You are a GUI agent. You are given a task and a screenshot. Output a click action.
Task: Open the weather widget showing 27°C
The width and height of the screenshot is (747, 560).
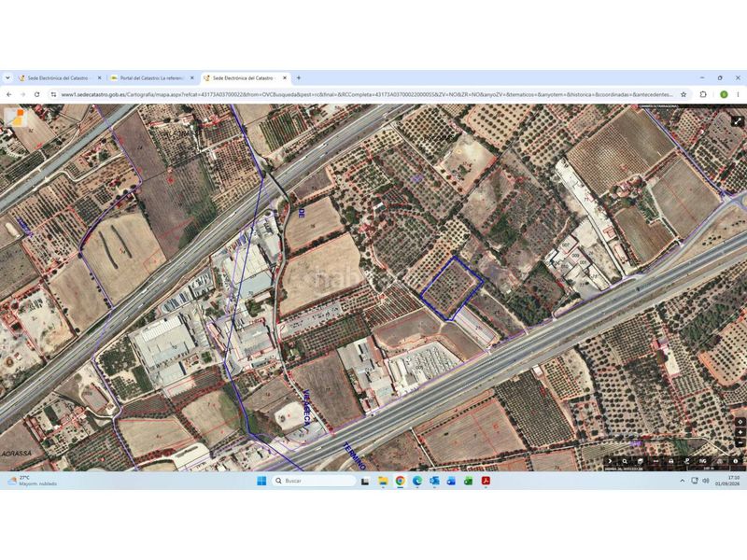pyautogui.click(x=33, y=481)
